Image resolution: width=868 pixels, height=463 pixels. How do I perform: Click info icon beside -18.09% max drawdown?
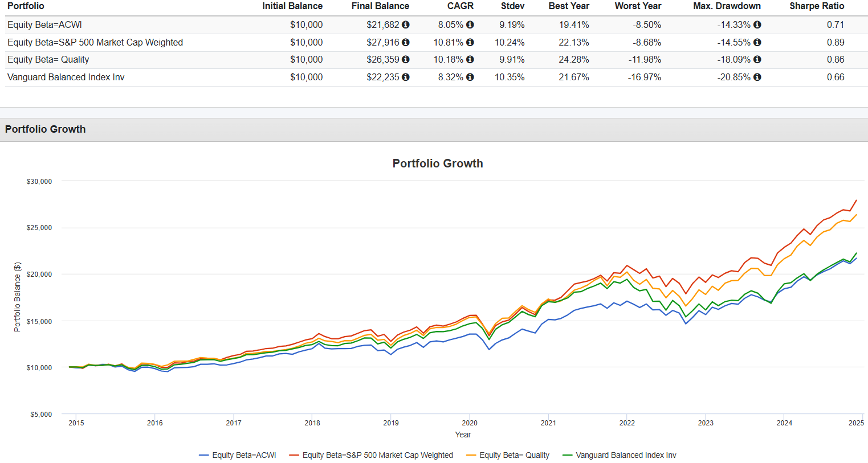click(x=757, y=60)
